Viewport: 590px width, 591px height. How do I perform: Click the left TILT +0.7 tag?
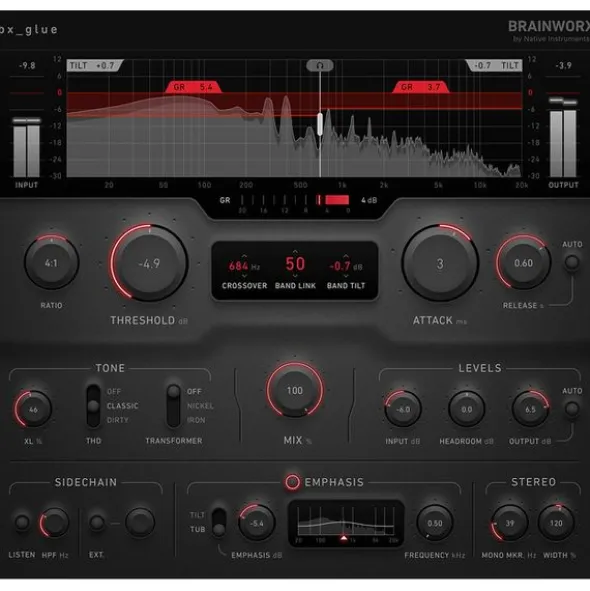point(95,65)
